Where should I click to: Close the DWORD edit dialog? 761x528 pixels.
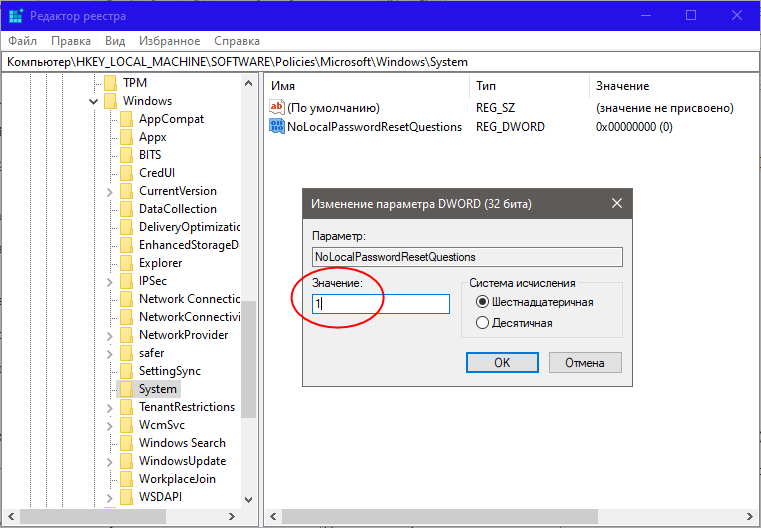617,203
